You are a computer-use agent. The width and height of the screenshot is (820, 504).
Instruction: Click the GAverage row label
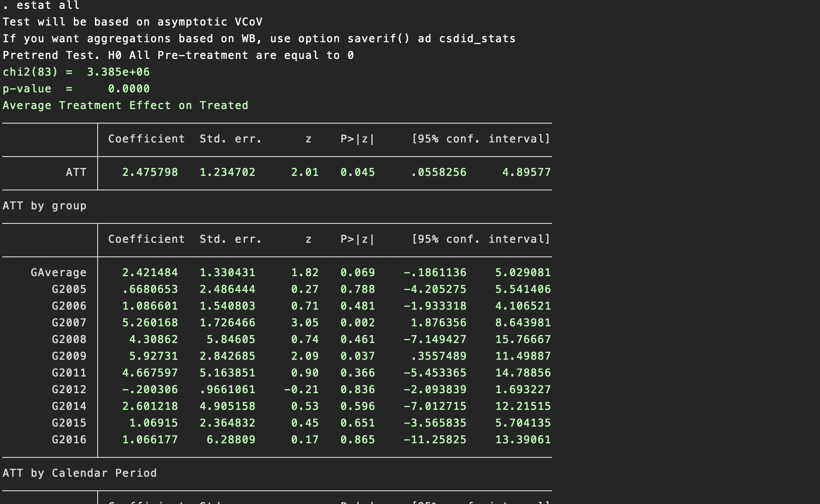tap(59, 272)
